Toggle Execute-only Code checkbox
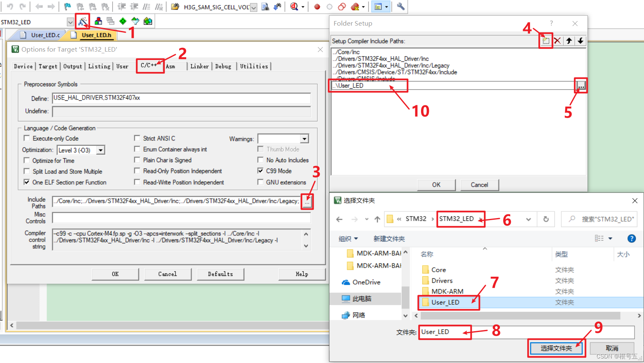This screenshot has height=363, width=644. (27, 138)
